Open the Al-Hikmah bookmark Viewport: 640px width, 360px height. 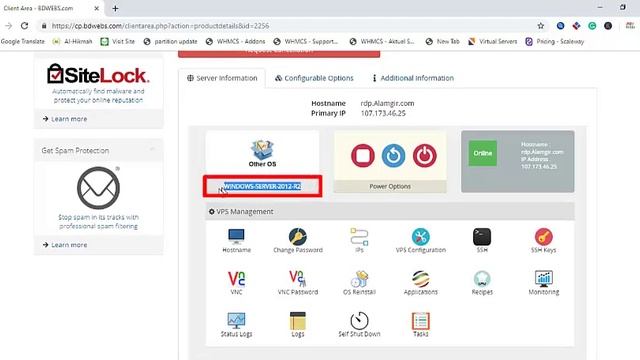72,41
